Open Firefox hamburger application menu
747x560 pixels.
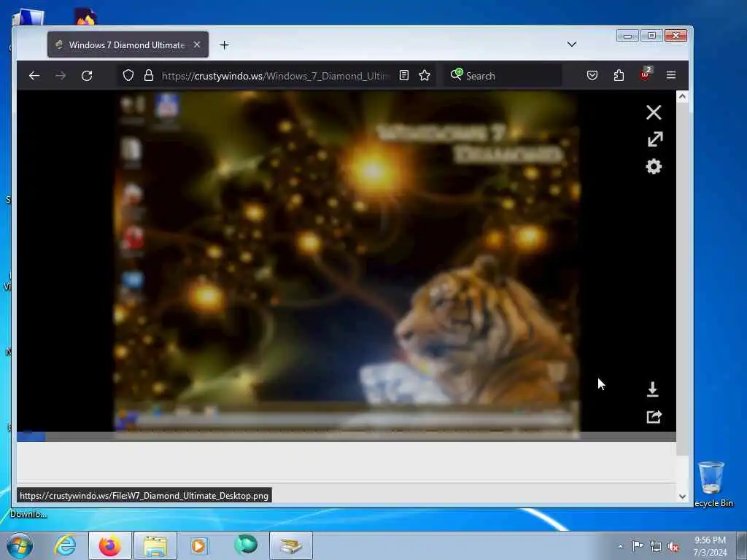(671, 75)
